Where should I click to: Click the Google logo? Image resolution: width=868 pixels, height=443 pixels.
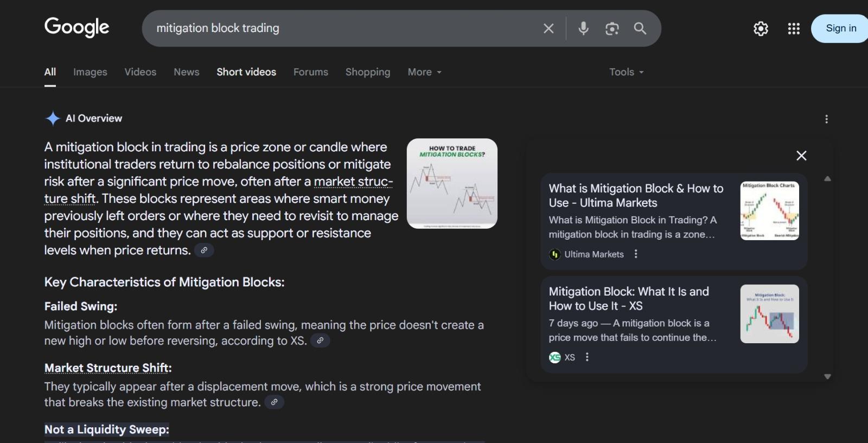[76, 27]
